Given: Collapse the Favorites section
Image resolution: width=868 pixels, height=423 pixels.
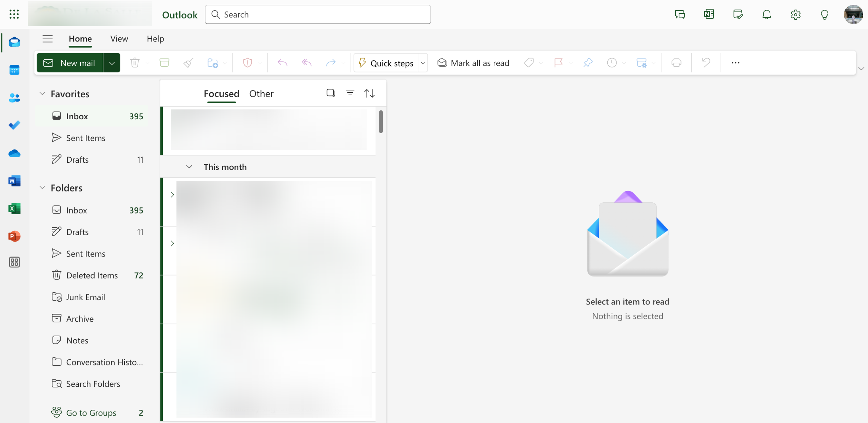Looking at the screenshot, I should point(42,94).
